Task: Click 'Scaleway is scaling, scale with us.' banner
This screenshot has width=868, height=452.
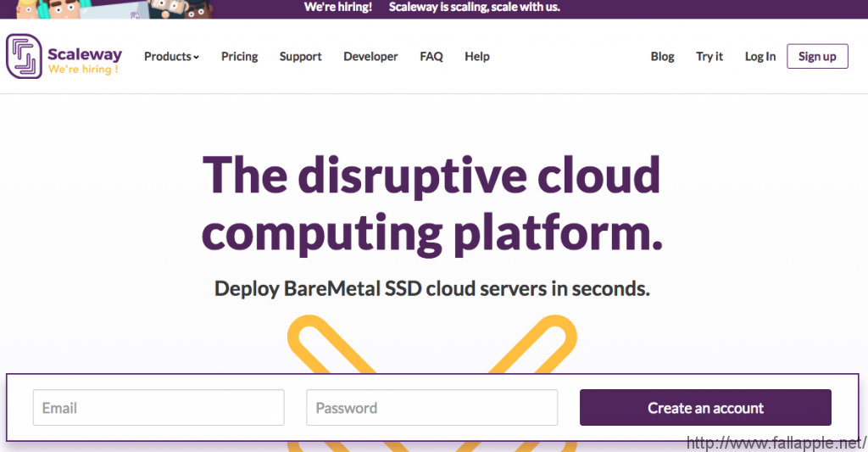Action: (475, 7)
